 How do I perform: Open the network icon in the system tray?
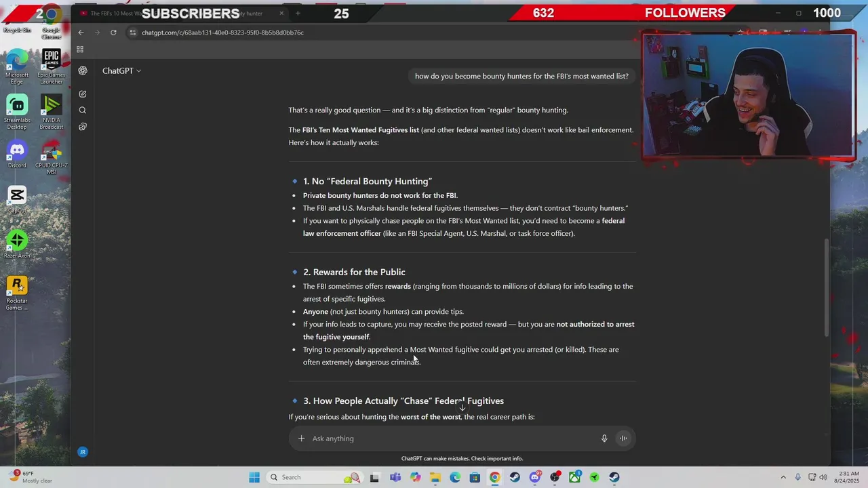(x=812, y=477)
